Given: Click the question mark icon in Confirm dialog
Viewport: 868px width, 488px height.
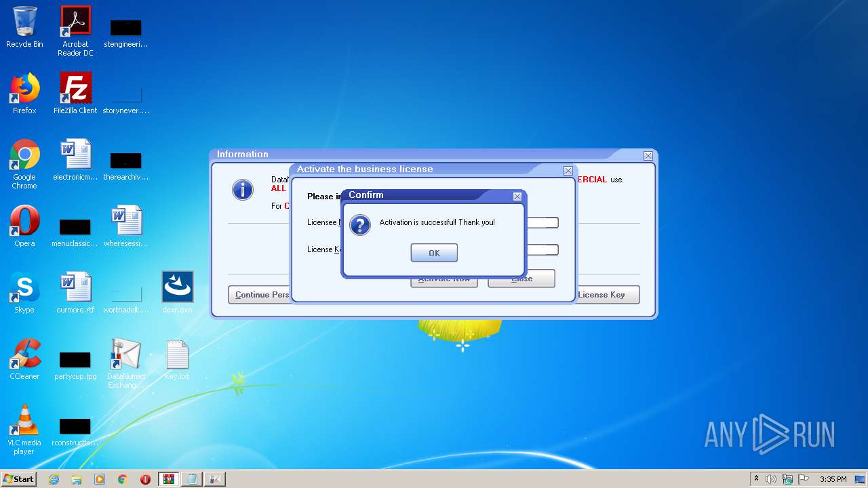Looking at the screenshot, I should pyautogui.click(x=360, y=225).
